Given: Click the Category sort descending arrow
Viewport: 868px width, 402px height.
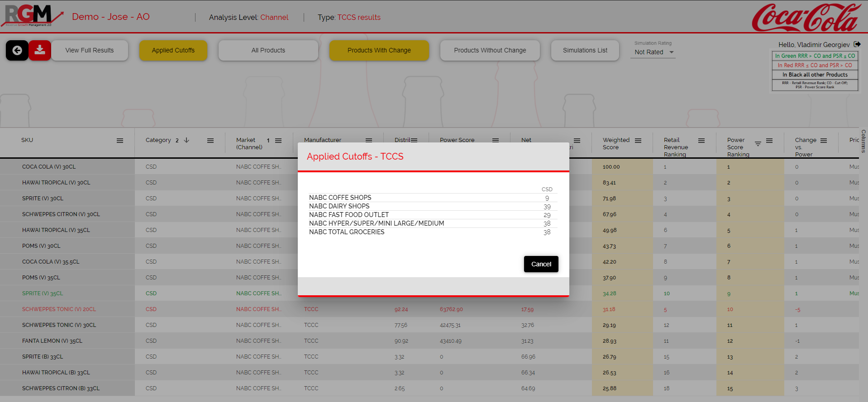Looking at the screenshot, I should (x=186, y=140).
